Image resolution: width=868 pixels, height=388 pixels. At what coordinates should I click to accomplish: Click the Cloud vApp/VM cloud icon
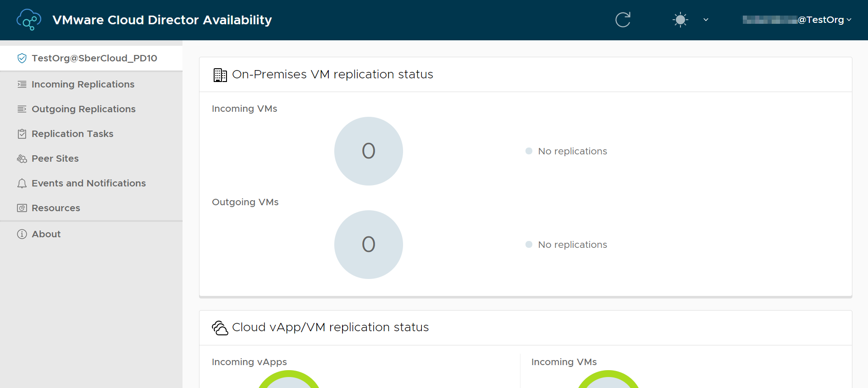click(x=220, y=328)
